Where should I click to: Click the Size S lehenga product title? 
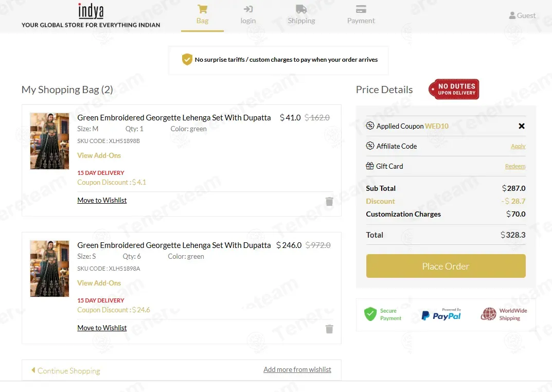pyautogui.click(x=174, y=245)
